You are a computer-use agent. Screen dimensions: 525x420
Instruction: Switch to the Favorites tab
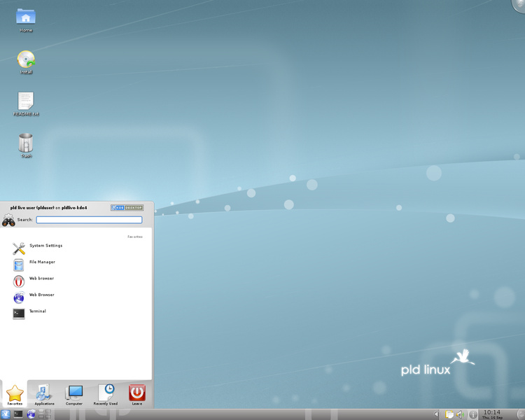[x=15, y=394]
